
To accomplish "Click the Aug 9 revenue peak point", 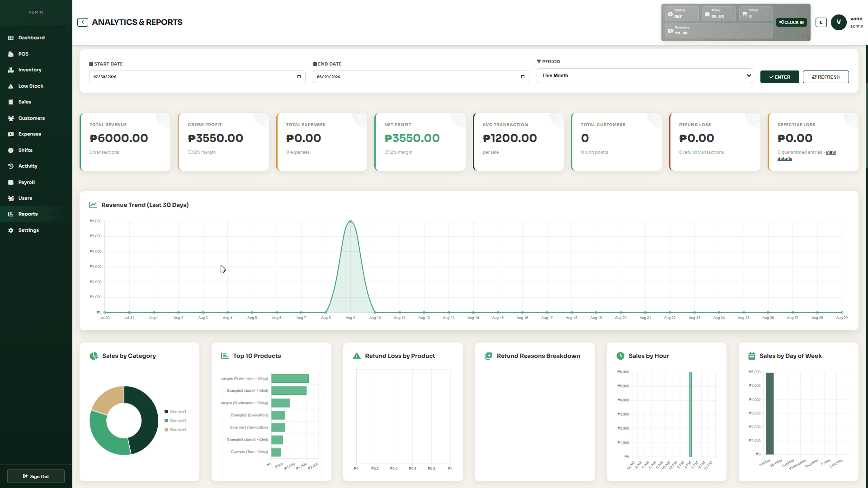I will click(x=350, y=221).
